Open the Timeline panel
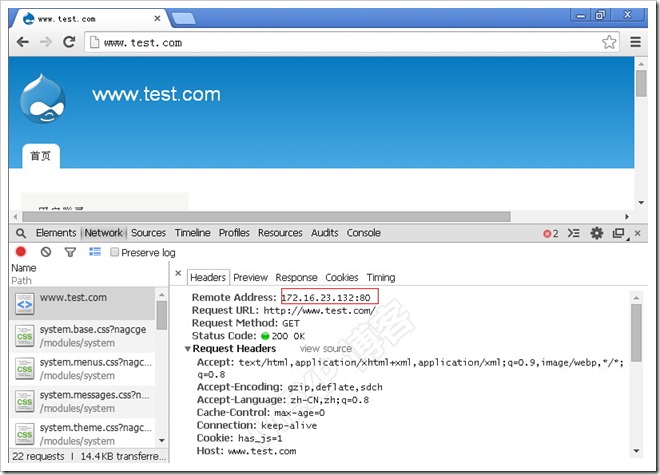660x475 pixels. point(192,233)
